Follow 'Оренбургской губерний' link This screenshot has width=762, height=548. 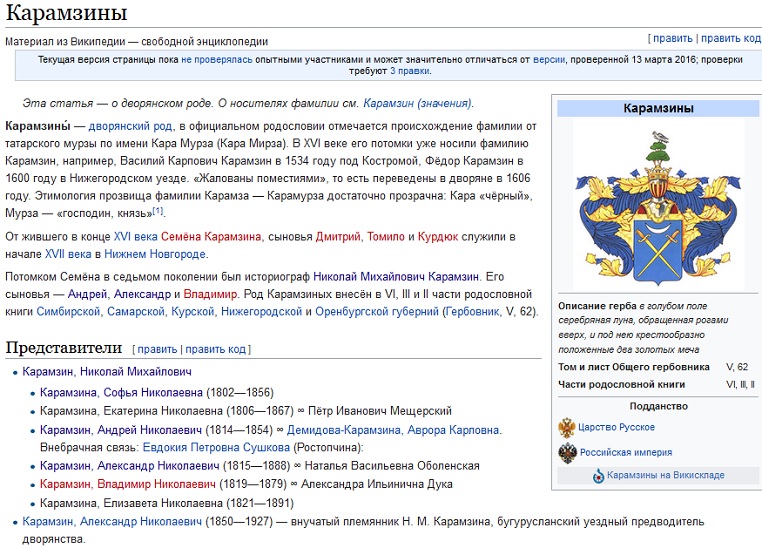(377, 312)
